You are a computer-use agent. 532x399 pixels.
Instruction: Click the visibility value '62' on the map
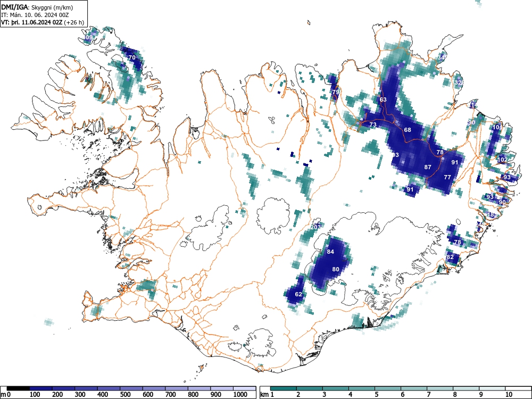tap(298, 295)
